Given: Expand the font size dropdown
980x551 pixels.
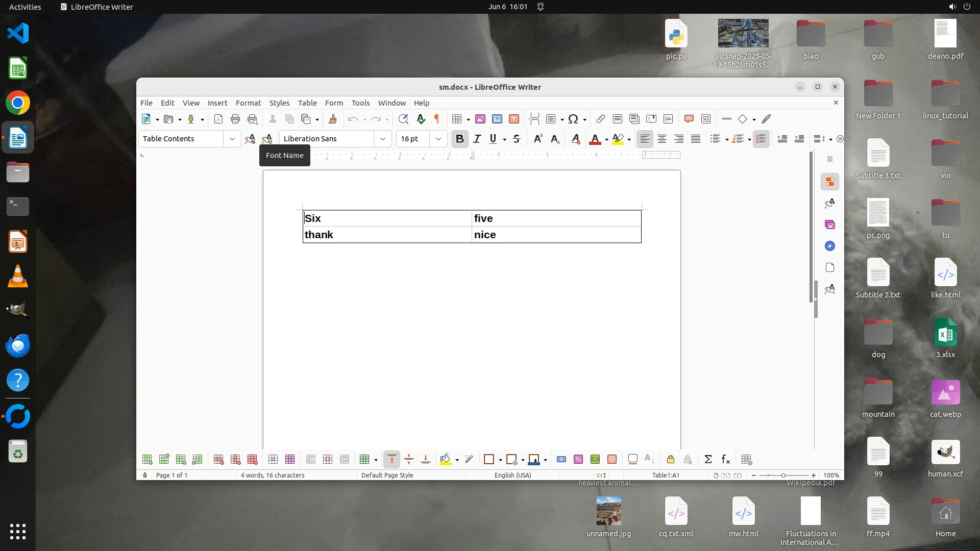Looking at the screenshot, I should (438, 139).
